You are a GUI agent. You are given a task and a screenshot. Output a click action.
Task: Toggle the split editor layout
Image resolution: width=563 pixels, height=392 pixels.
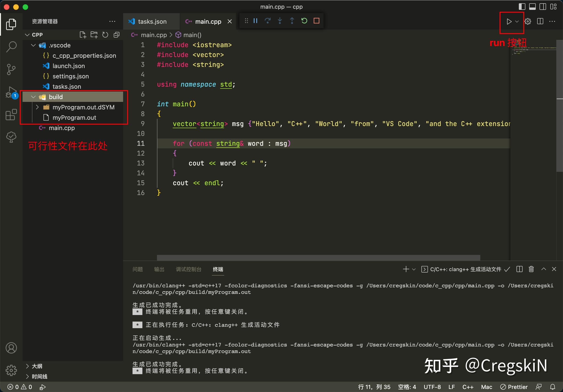coord(540,21)
